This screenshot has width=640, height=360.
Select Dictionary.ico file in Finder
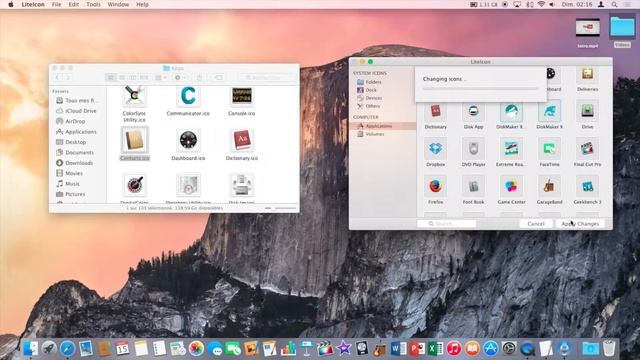(x=242, y=140)
